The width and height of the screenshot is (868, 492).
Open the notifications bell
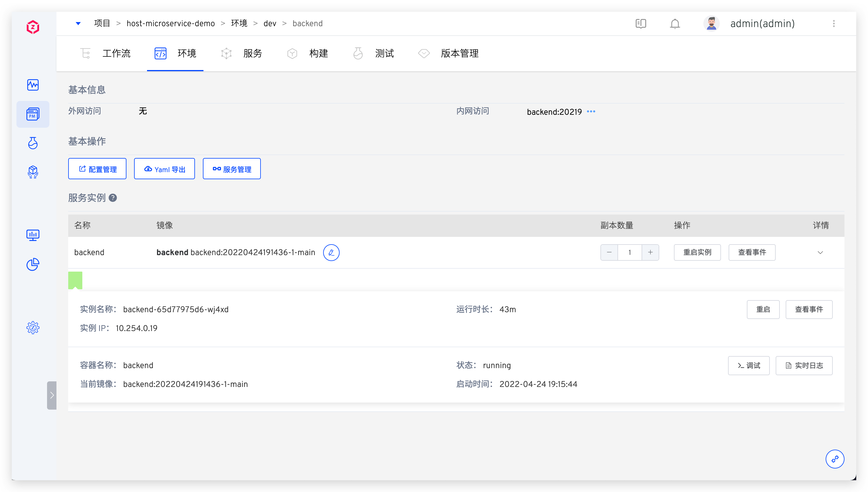(675, 24)
